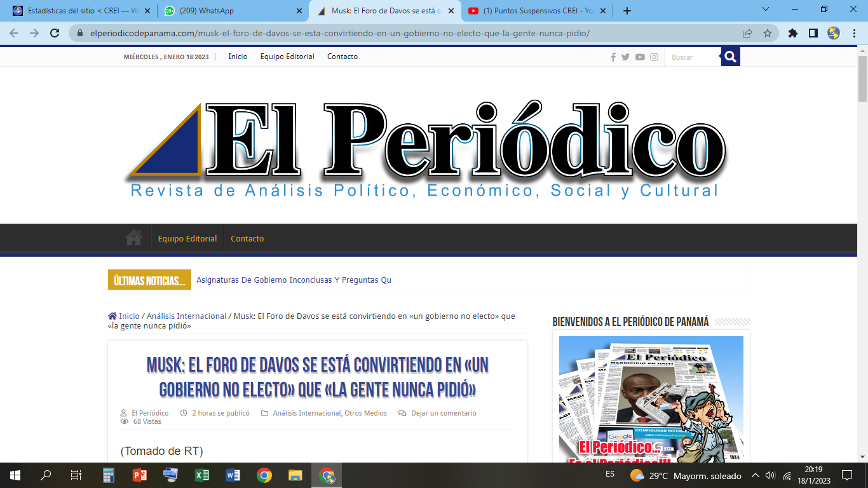
Task: Open the El Periódico author link
Action: (150, 413)
